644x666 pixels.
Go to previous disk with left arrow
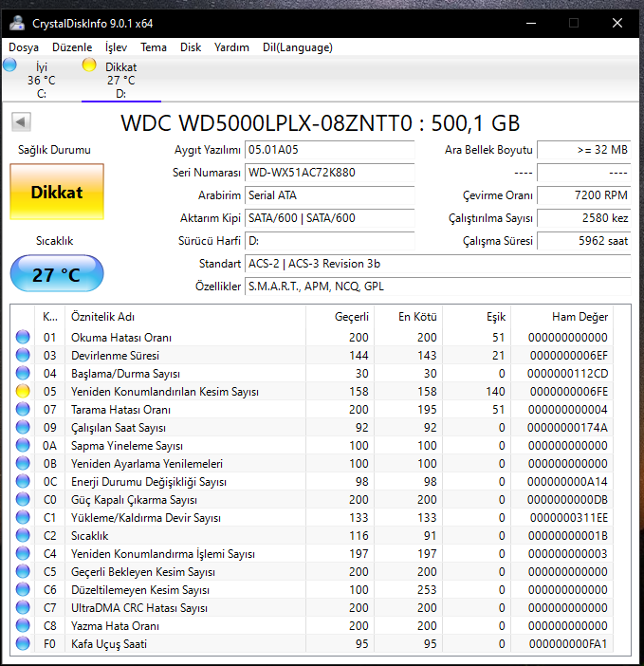pyautogui.click(x=21, y=122)
